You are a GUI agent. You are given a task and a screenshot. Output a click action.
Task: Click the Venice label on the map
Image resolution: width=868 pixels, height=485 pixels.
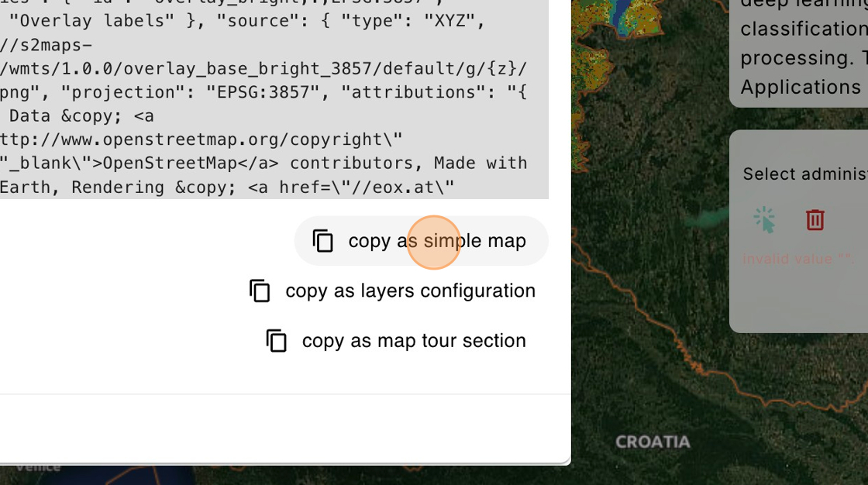click(x=37, y=467)
